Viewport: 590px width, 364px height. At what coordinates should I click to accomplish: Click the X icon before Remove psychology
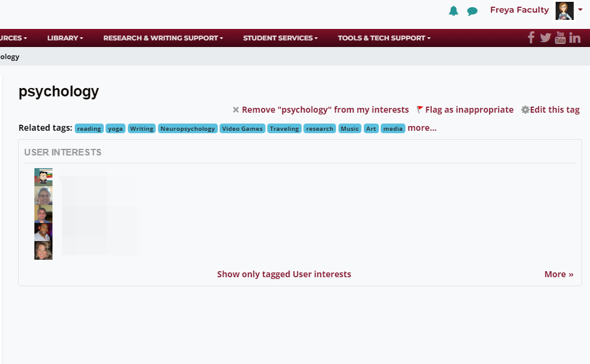[x=235, y=110]
